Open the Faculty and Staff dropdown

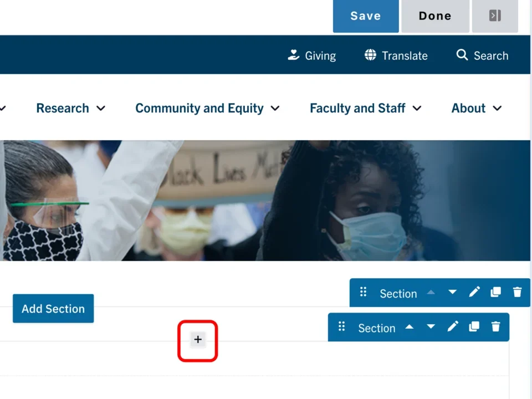365,108
